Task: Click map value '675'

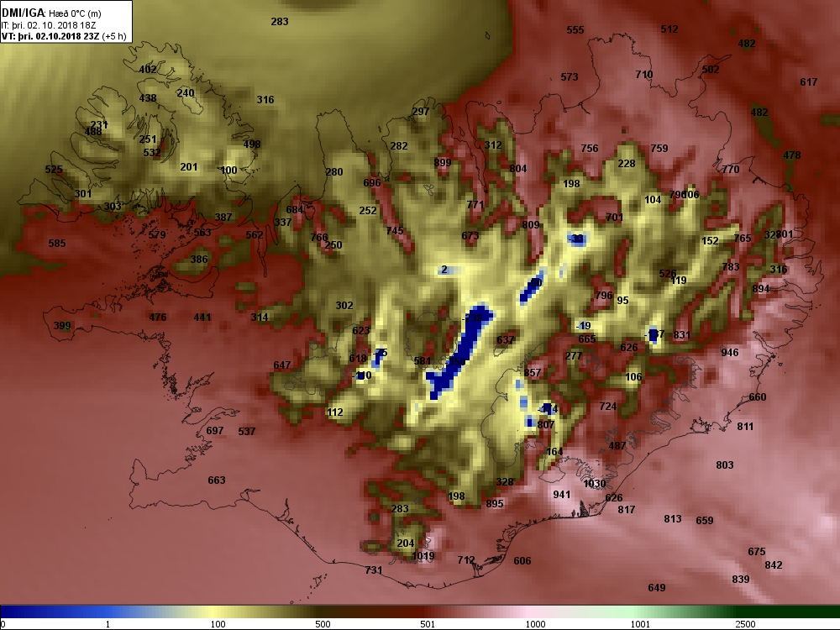Action: click(757, 552)
